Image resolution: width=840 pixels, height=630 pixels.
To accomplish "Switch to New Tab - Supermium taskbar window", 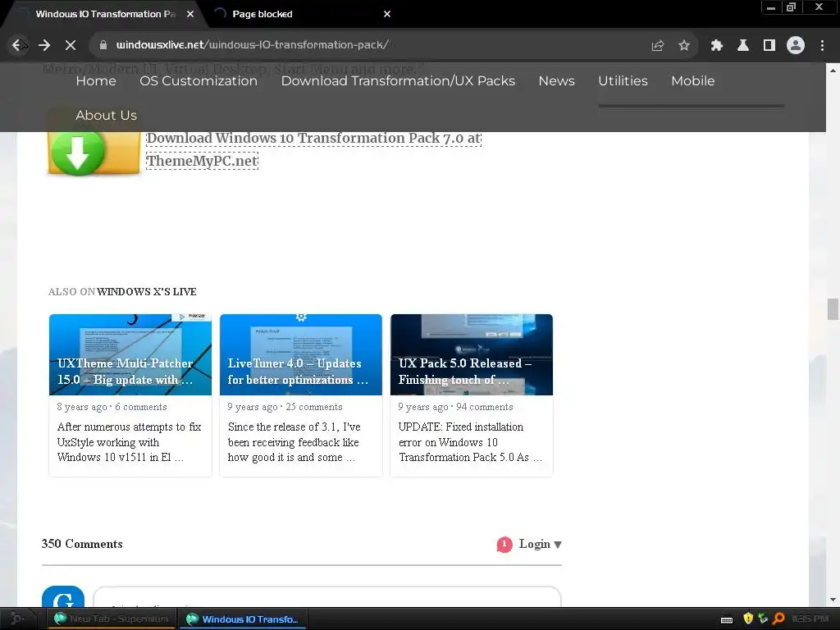I will pos(112,619).
